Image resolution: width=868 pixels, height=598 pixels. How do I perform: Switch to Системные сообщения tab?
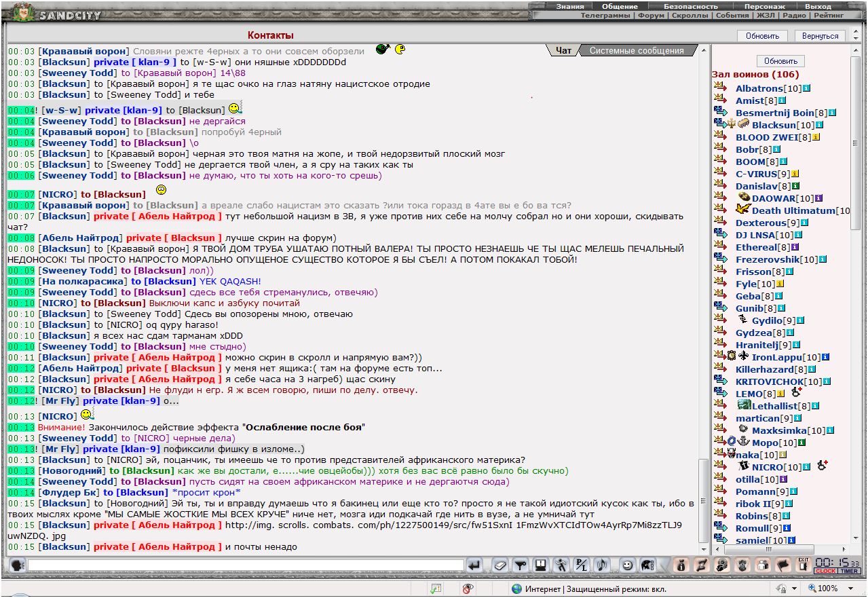click(637, 50)
